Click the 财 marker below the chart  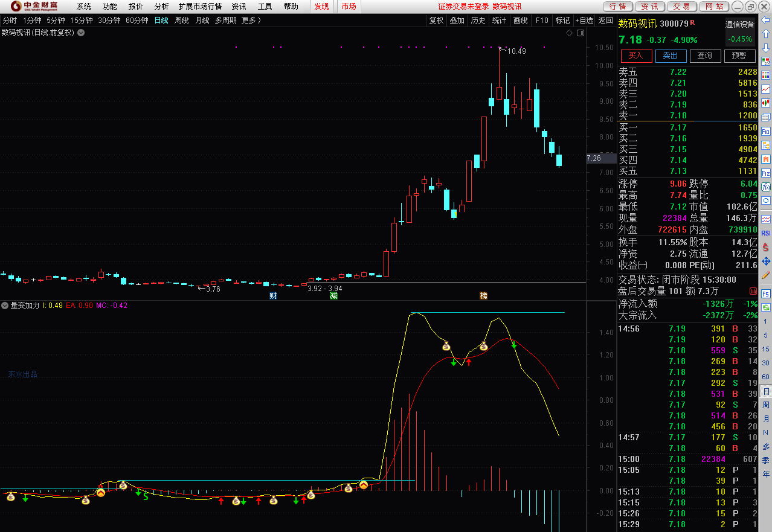pyautogui.click(x=273, y=295)
